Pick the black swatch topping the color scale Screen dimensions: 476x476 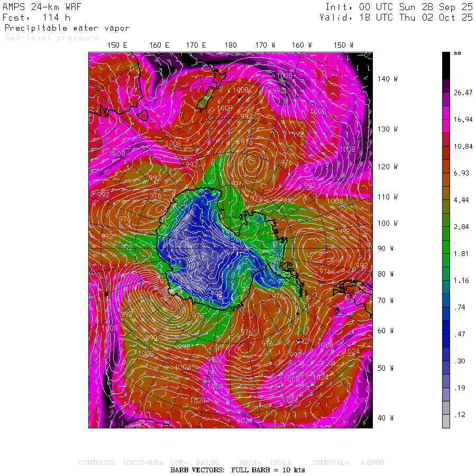pyautogui.click(x=446, y=66)
